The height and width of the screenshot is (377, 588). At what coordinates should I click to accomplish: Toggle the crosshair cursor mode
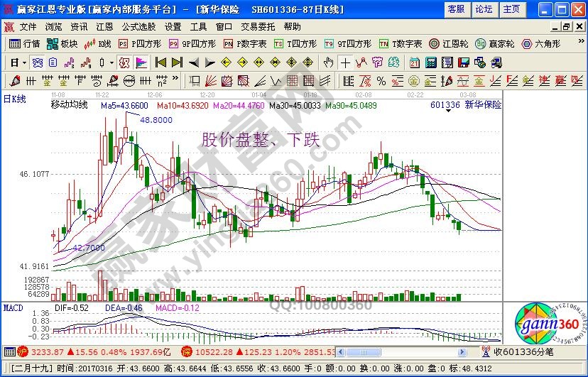pos(346,62)
